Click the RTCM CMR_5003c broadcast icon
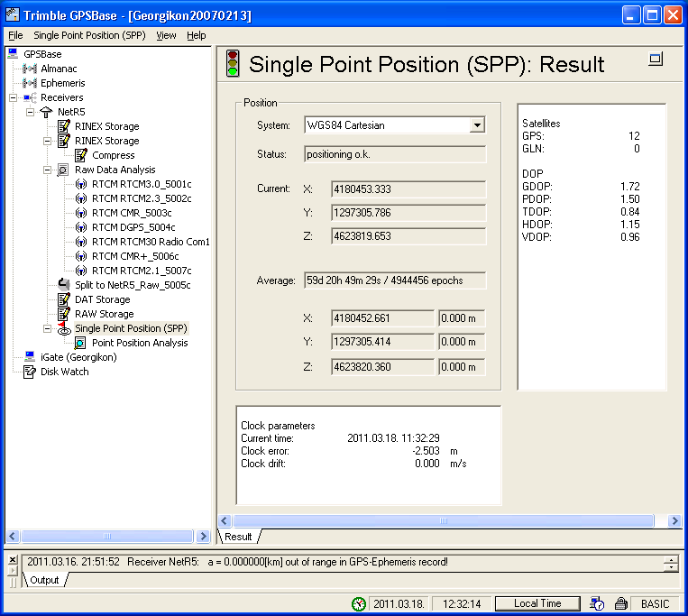 point(81,213)
